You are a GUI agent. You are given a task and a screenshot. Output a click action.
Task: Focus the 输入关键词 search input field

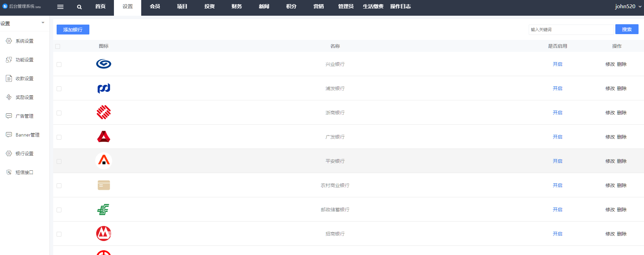[x=571, y=30]
